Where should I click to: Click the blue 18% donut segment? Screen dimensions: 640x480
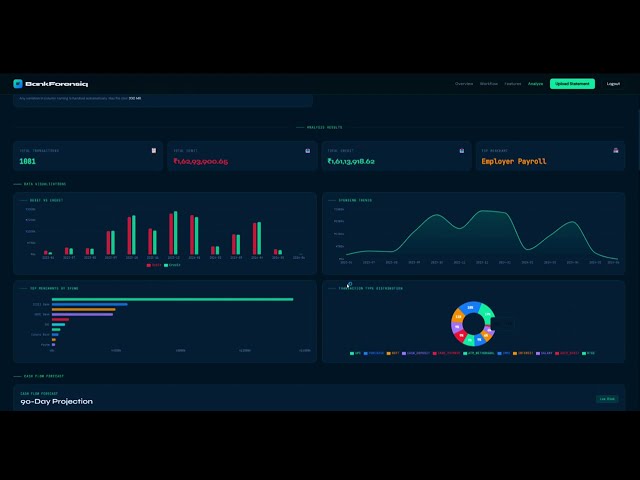470,307
